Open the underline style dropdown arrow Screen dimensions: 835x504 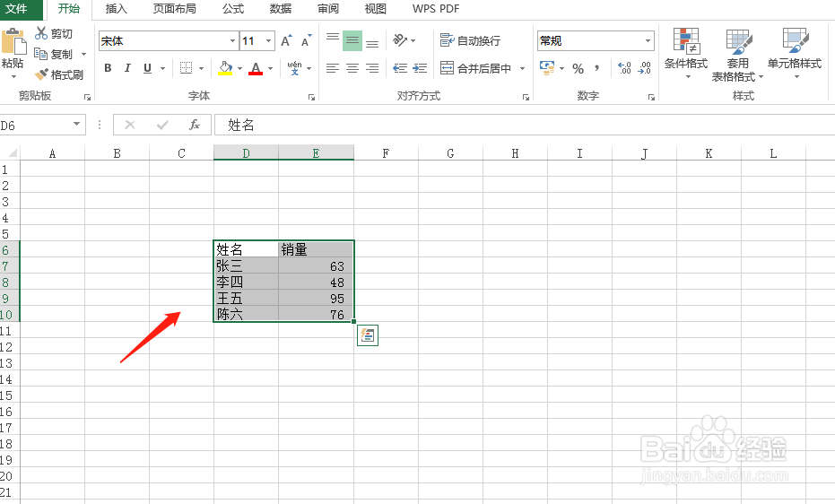tap(162, 68)
